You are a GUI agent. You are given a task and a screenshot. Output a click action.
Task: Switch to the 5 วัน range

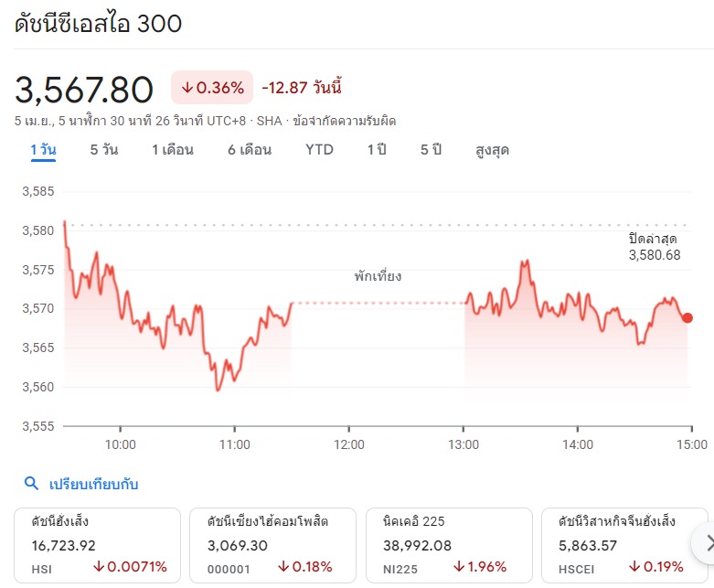[x=104, y=150]
